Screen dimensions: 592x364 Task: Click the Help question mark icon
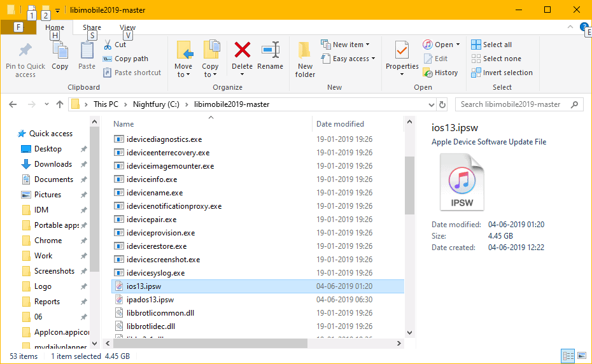coord(584,27)
